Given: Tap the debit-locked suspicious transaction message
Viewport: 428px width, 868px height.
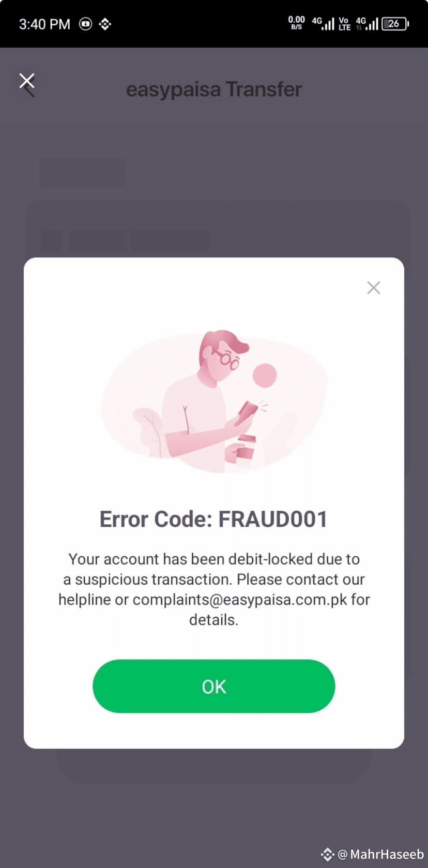Looking at the screenshot, I should tap(214, 589).
